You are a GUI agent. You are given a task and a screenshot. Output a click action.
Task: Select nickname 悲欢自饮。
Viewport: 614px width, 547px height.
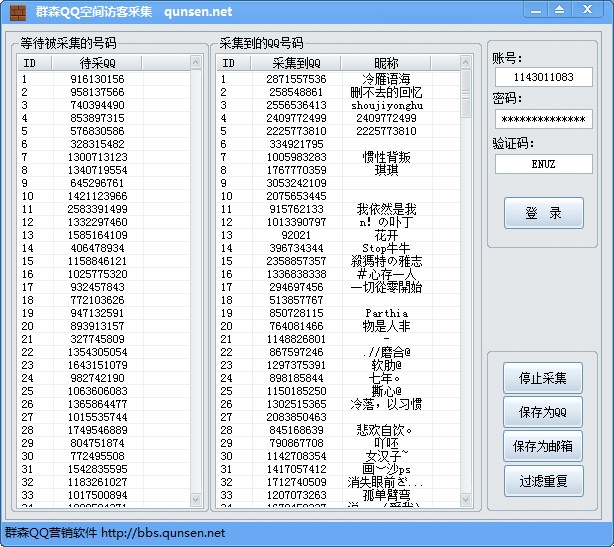(x=384, y=430)
